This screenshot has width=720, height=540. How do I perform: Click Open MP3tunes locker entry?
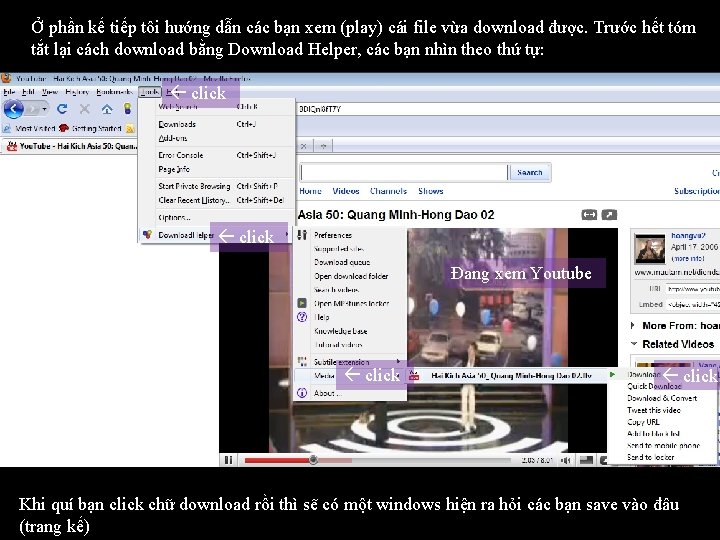pos(350,303)
